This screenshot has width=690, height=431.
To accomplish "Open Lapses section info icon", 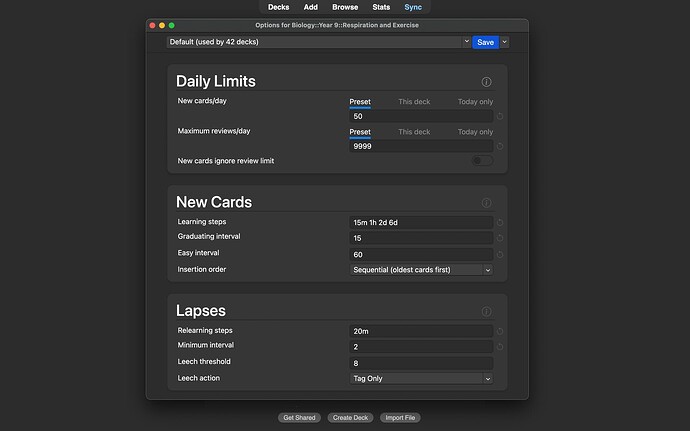I will click(486, 311).
